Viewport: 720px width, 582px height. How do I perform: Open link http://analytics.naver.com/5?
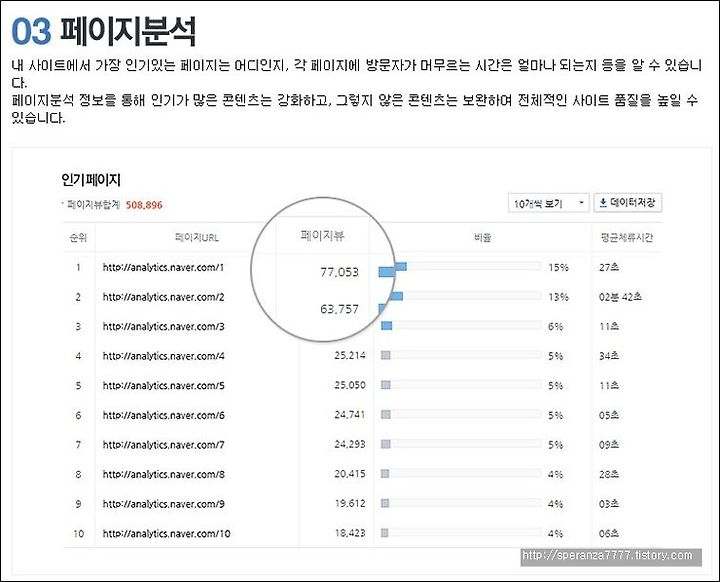pyautogui.click(x=163, y=385)
